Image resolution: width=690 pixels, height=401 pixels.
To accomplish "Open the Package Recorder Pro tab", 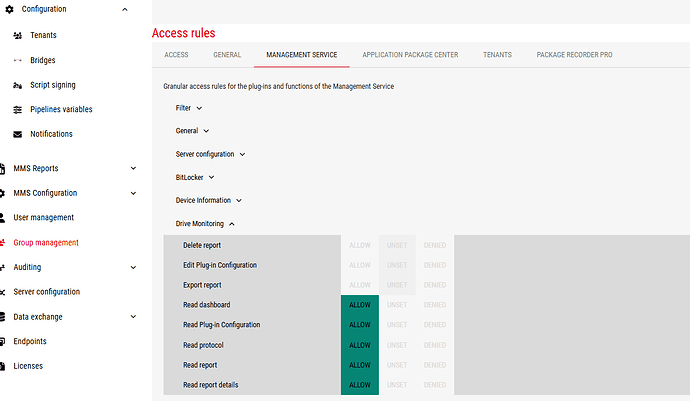I will [x=574, y=55].
